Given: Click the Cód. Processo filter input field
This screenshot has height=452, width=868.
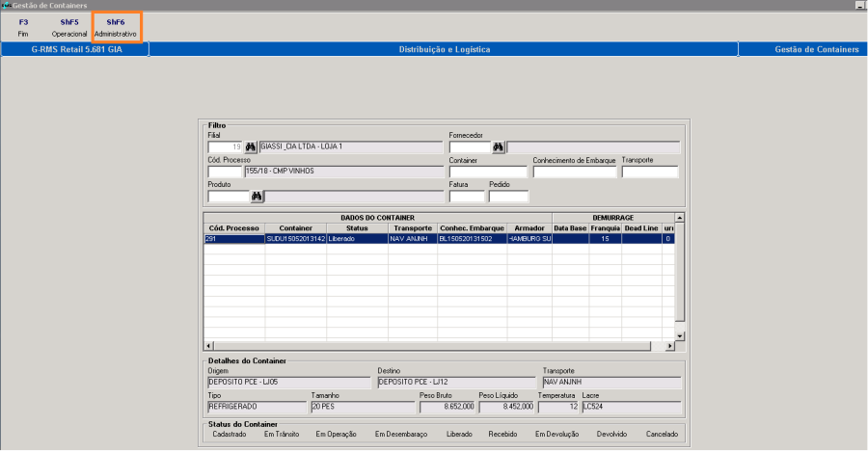Looking at the screenshot, I should click(225, 172).
